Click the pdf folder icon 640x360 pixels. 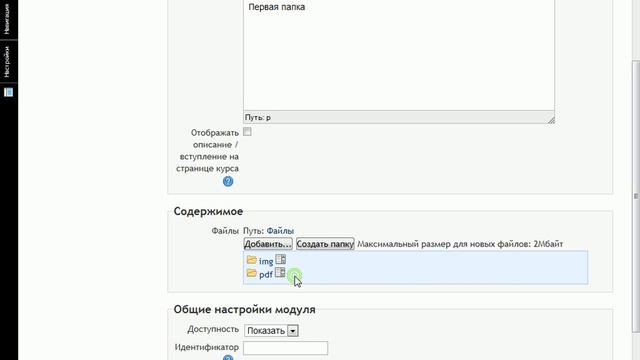point(251,273)
